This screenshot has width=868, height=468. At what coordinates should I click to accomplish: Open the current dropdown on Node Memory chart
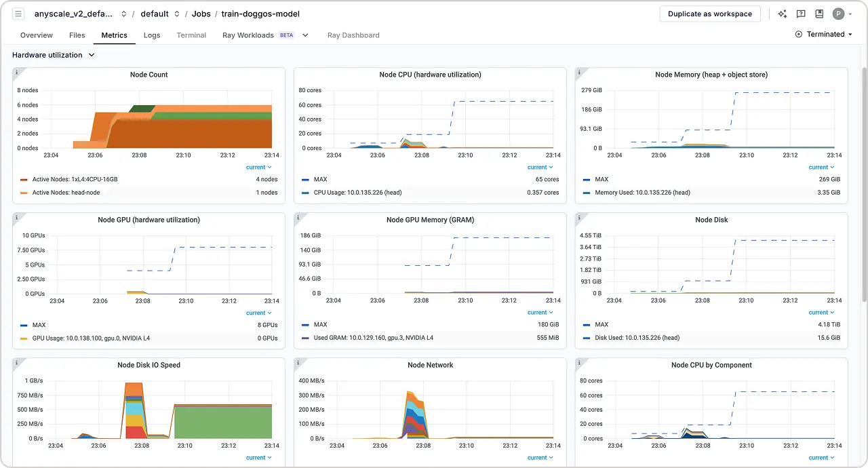tap(821, 167)
